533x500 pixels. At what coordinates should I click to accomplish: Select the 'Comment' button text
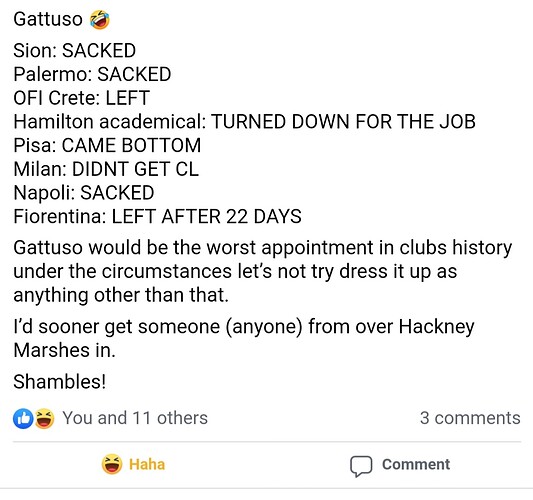[x=416, y=464]
